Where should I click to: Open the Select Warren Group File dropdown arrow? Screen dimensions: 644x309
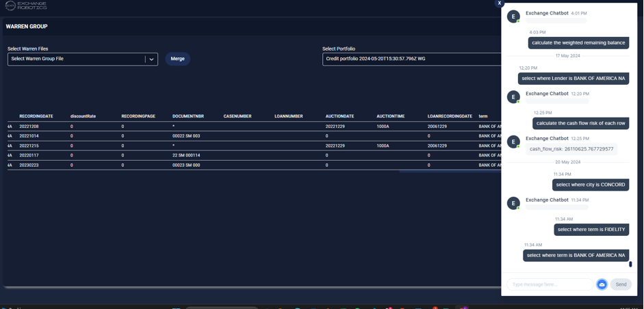click(x=151, y=59)
